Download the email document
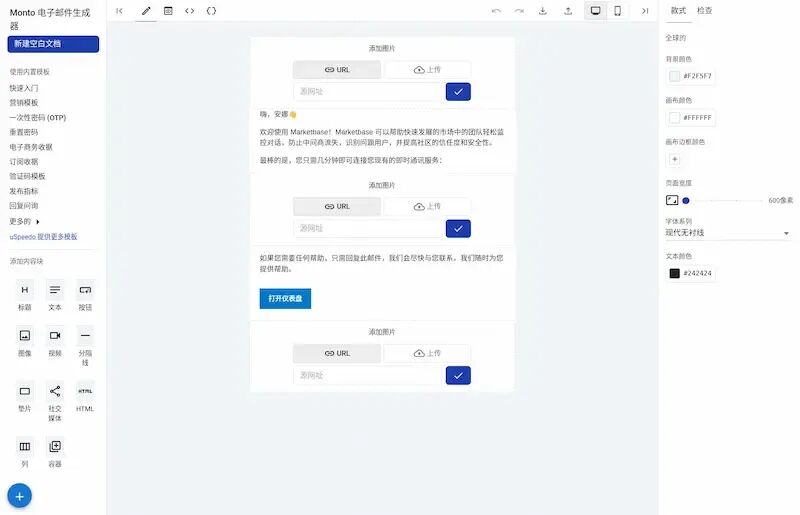This screenshot has width=800, height=515. (543, 11)
